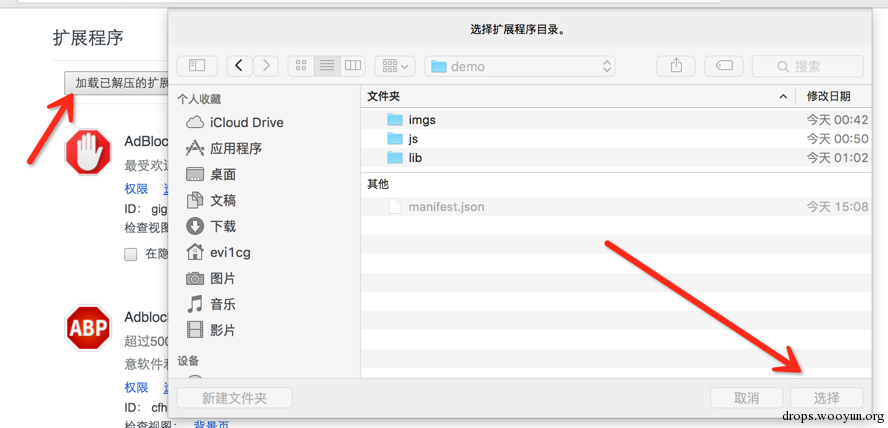
Task: Go back with the left chevron button
Action: click(x=240, y=66)
